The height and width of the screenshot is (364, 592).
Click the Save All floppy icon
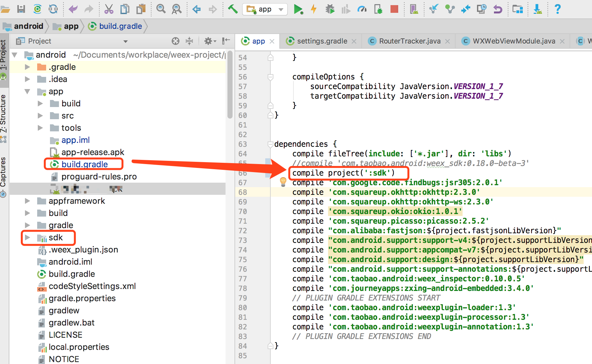click(x=21, y=9)
